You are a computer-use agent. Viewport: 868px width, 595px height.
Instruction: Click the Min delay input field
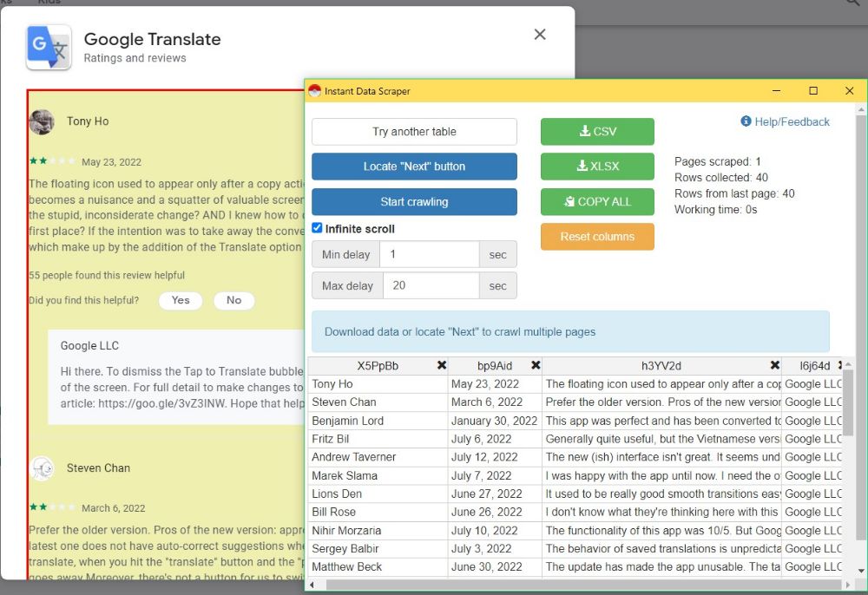[x=430, y=254]
